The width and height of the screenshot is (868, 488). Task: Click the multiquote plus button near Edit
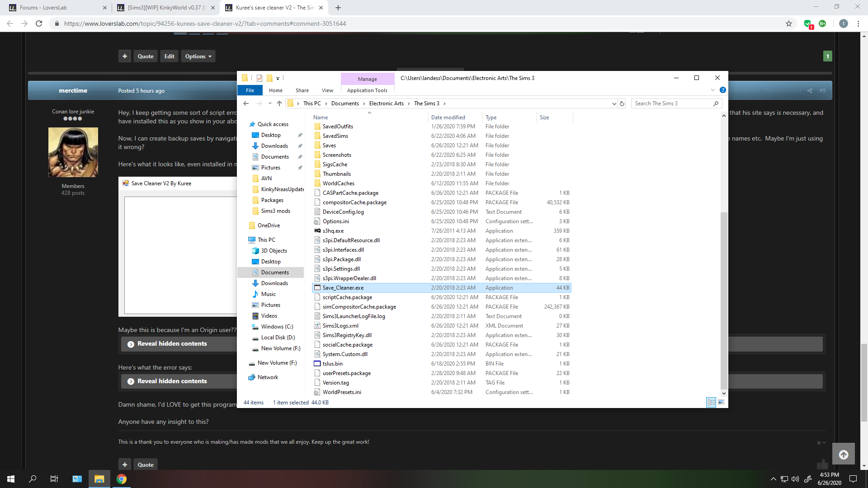point(125,56)
